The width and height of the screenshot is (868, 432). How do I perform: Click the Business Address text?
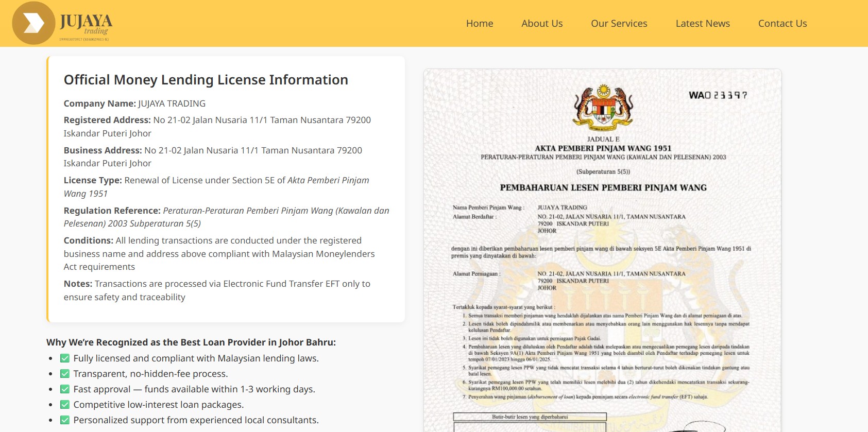coord(213,157)
